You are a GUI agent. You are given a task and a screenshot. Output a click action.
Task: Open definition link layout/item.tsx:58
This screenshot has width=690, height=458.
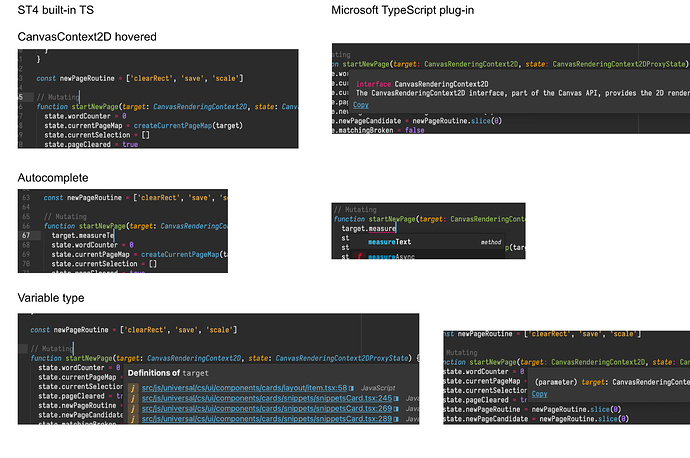pos(244,388)
